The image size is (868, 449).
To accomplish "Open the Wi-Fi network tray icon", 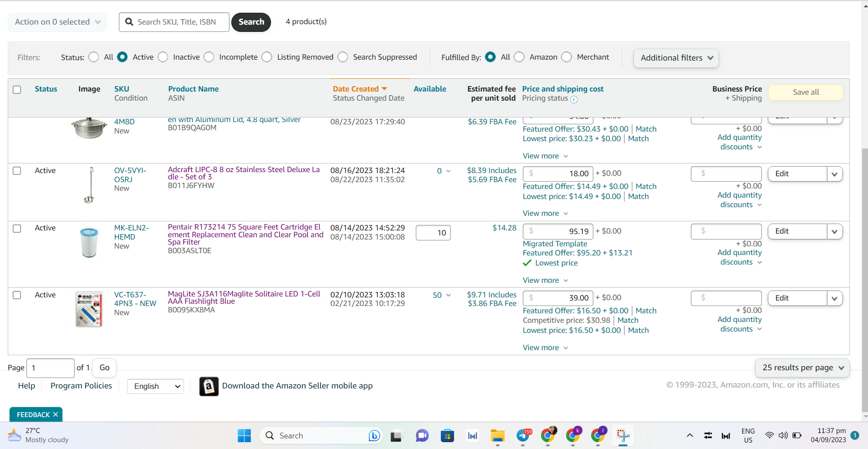I will (x=769, y=435).
